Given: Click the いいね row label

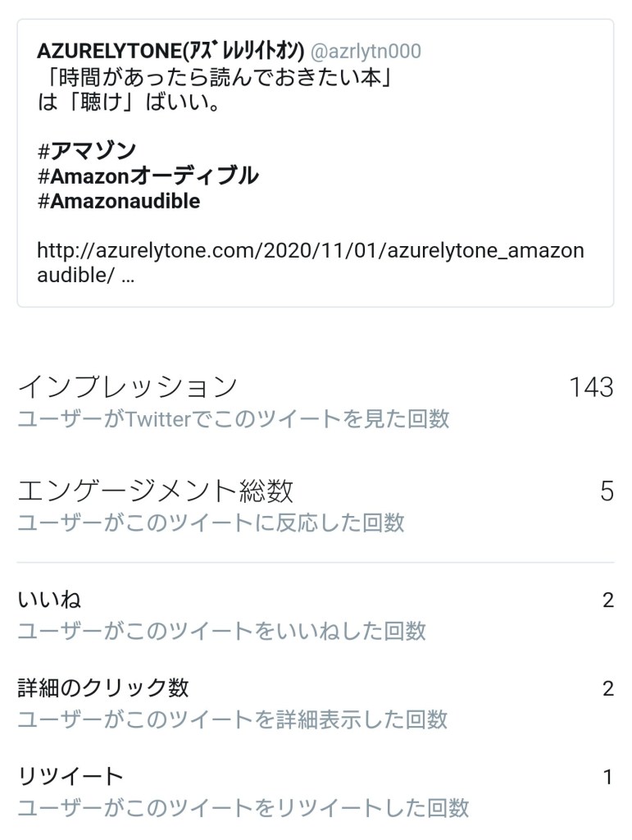Looking at the screenshot, I should [x=49, y=600].
